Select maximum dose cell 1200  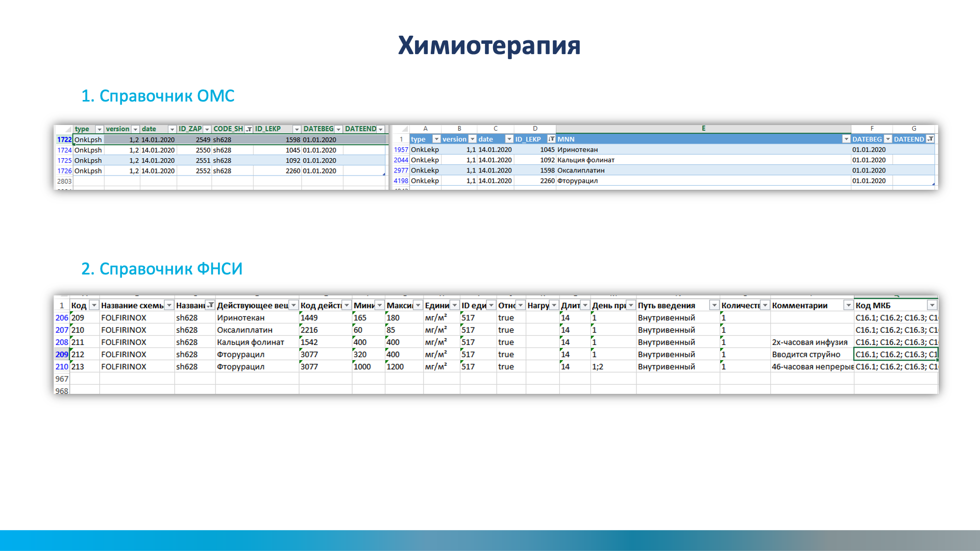404,367
